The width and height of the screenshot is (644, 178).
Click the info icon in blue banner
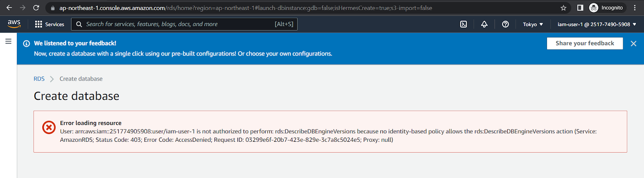(27, 43)
